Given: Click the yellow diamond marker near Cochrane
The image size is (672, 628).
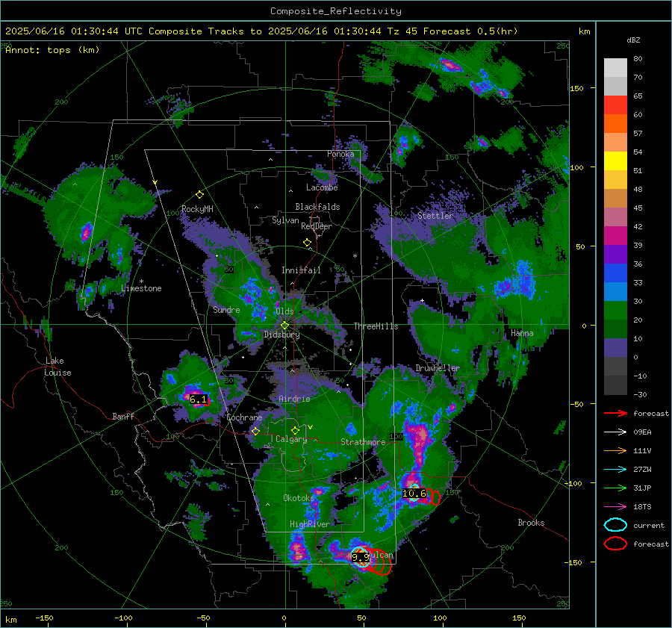Looking at the screenshot, I should coord(256,431).
